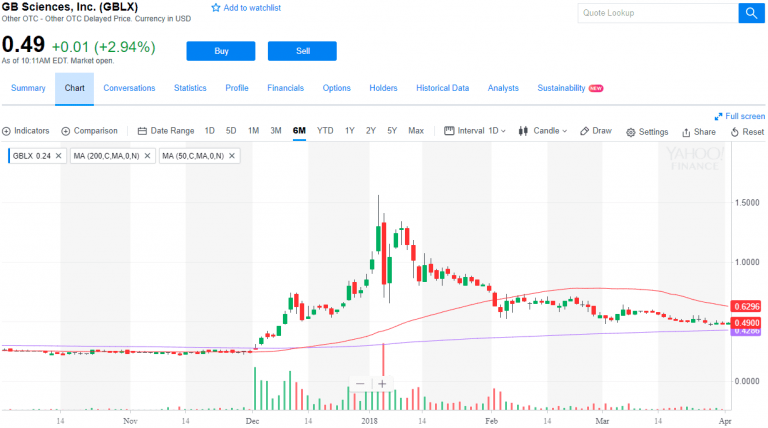The image size is (768, 428).
Task: Open the Analysts tab
Action: coord(503,88)
